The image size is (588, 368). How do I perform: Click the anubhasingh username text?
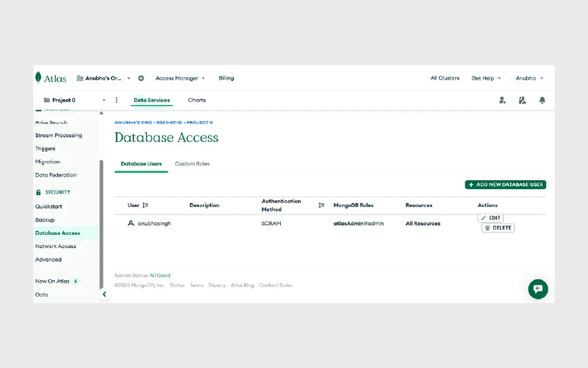(x=154, y=224)
